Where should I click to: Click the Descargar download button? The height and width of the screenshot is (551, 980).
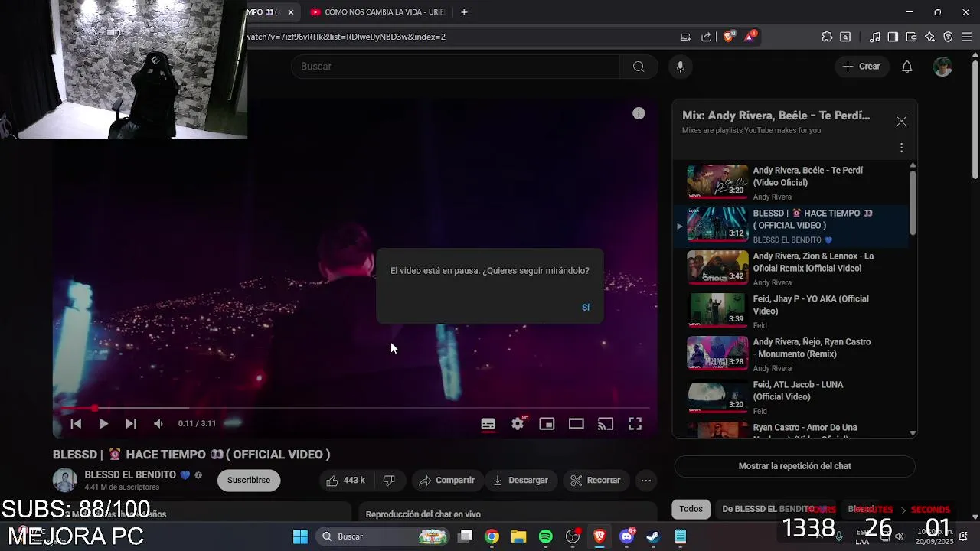click(x=521, y=481)
